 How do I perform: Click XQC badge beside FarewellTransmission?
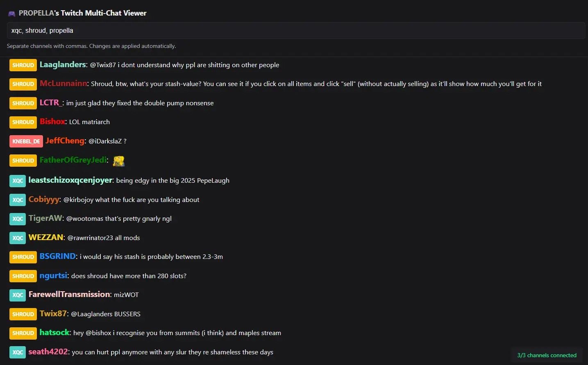18,295
